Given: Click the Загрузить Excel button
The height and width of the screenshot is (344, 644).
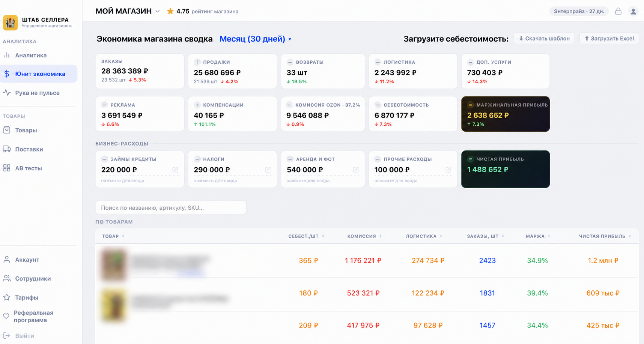Looking at the screenshot, I should [x=609, y=38].
